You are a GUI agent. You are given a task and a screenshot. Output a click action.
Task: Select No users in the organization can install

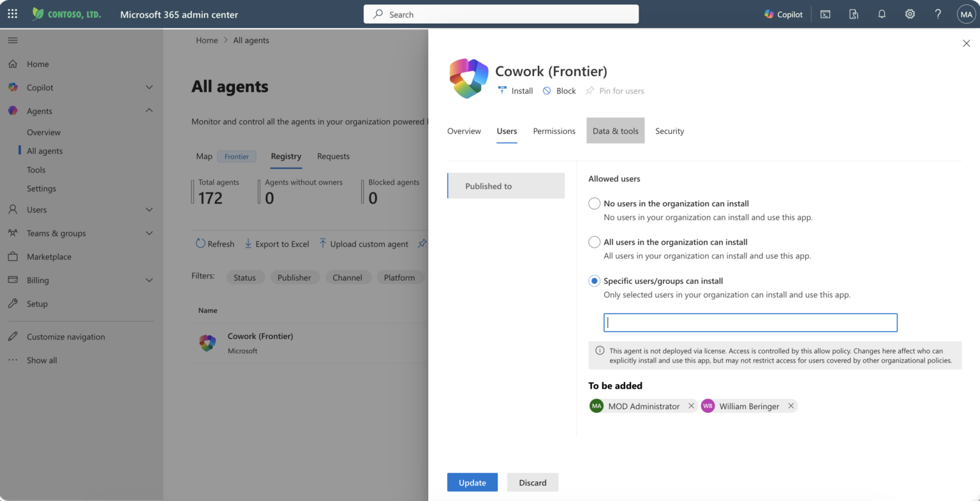tap(594, 204)
